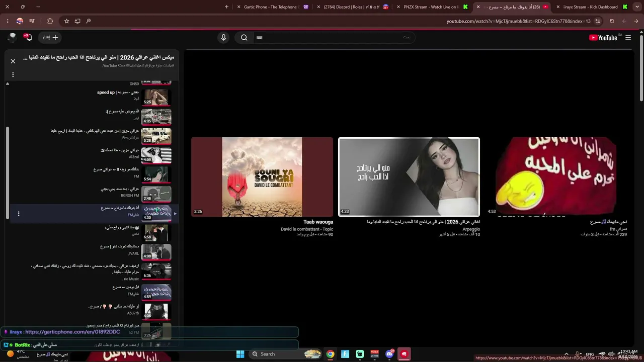
Task: Switch to iirayx Stream Kick Dashboard tab
Action: (x=592, y=7)
